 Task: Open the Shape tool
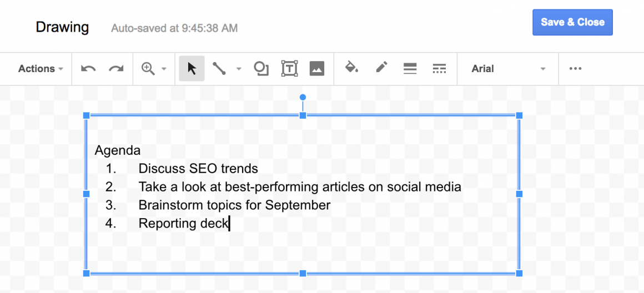click(x=261, y=68)
